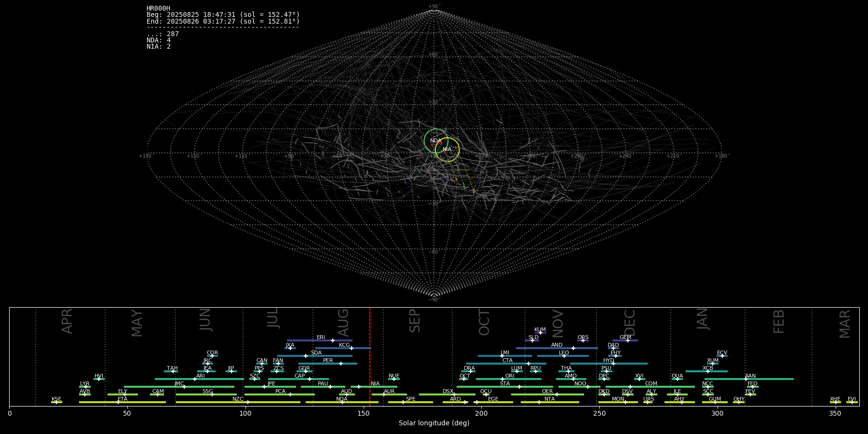Viewport: 868px width, 434px height.
Task: Click the STA shower label
Action: 505,384
